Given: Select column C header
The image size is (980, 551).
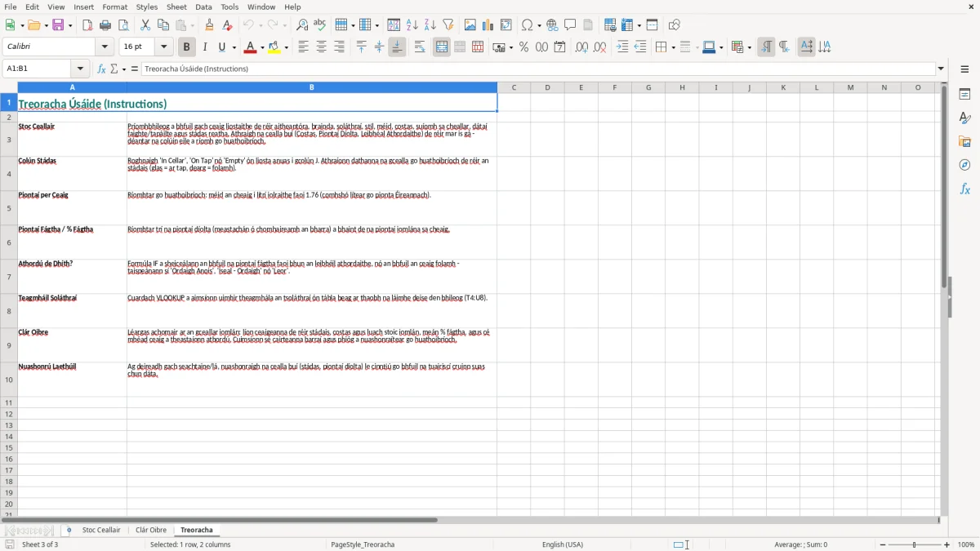Looking at the screenshot, I should 514,87.
